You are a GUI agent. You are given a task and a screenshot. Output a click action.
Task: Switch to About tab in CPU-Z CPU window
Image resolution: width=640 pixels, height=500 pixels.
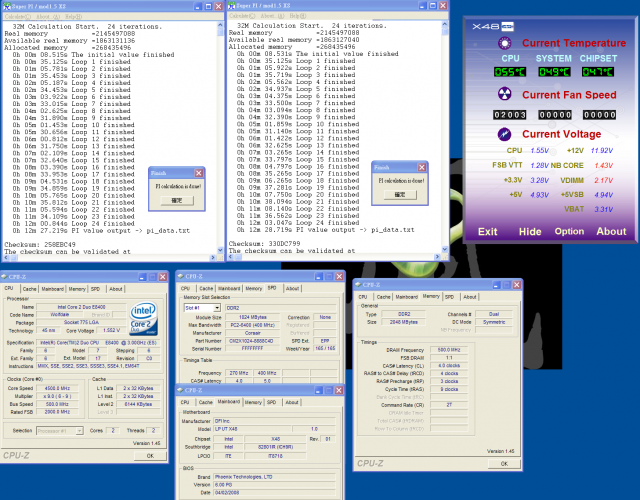[x=116, y=289]
